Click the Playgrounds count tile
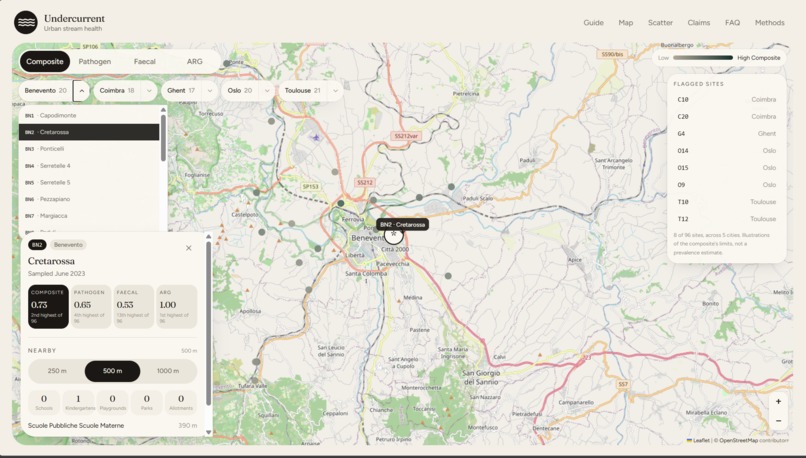Viewport: 806px width, 458px height. (113, 402)
